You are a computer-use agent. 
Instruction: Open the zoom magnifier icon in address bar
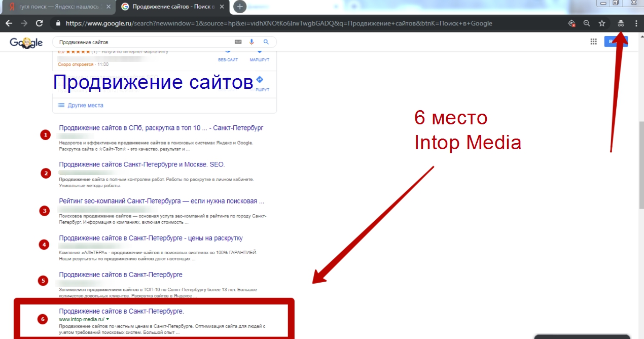(x=587, y=23)
